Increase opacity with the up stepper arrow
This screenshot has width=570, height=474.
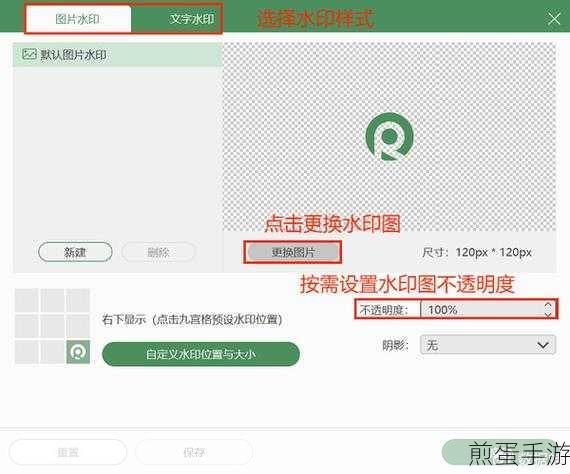(x=548, y=305)
